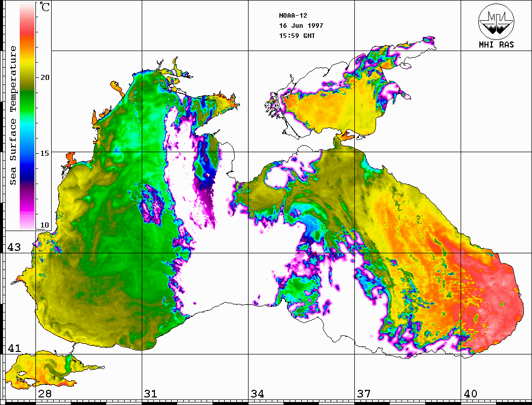The height and width of the screenshot is (405, 532).
Task: Click the 20 tick label on color scale
Action: [45, 77]
